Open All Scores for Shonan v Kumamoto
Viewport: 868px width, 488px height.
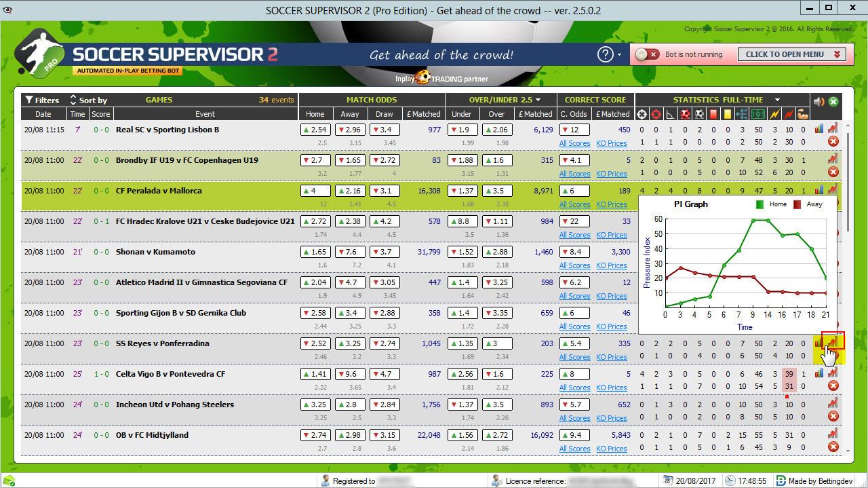click(574, 265)
